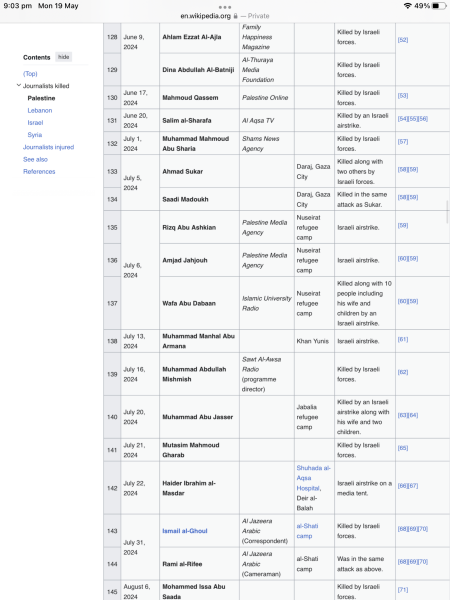Open Journalists injured section
This screenshot has width=450, height=600.
click(48, 147)
